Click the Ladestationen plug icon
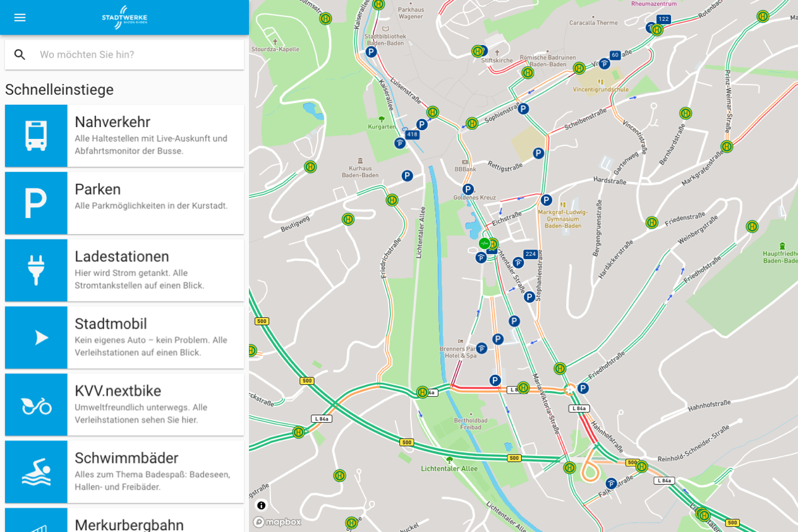The image size is (798, 532). pyautogui.click(x=36, y=270)
